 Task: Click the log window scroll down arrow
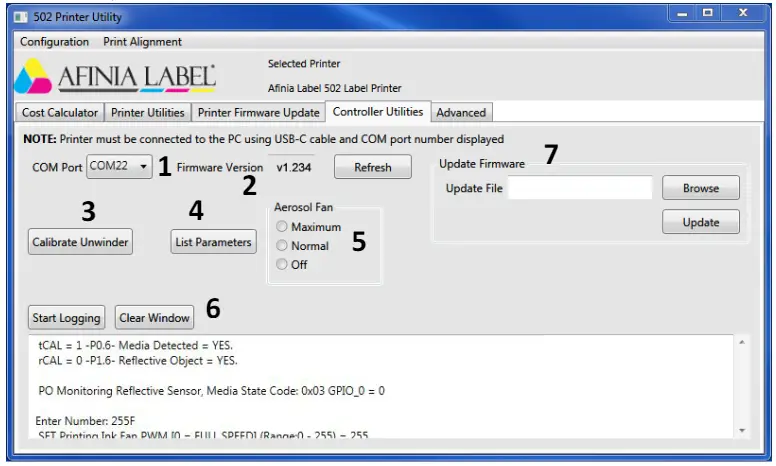[x=741, y=429]
